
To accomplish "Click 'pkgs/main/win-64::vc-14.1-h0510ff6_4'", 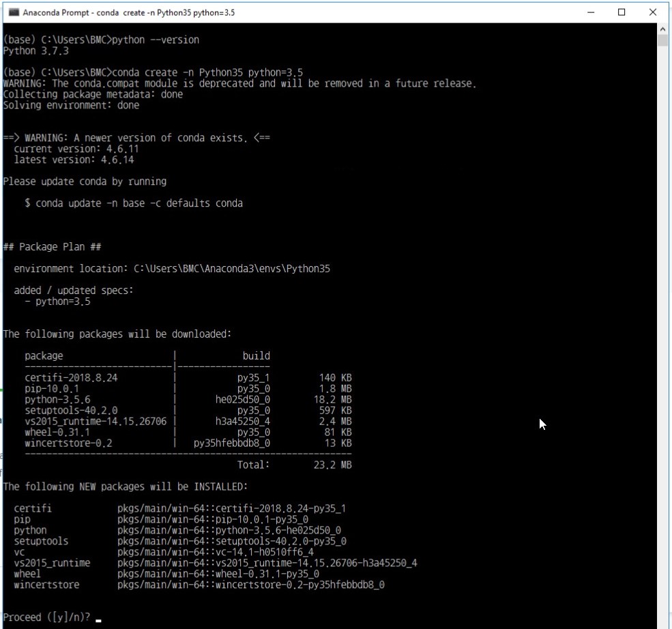I will coord(216,552).
